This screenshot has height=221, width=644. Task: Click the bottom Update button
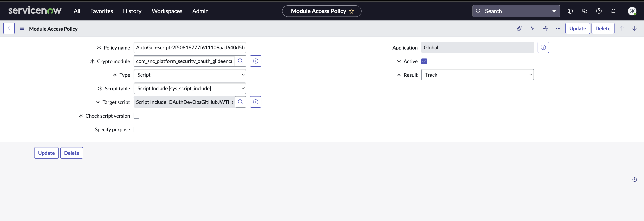pos(47,153)
